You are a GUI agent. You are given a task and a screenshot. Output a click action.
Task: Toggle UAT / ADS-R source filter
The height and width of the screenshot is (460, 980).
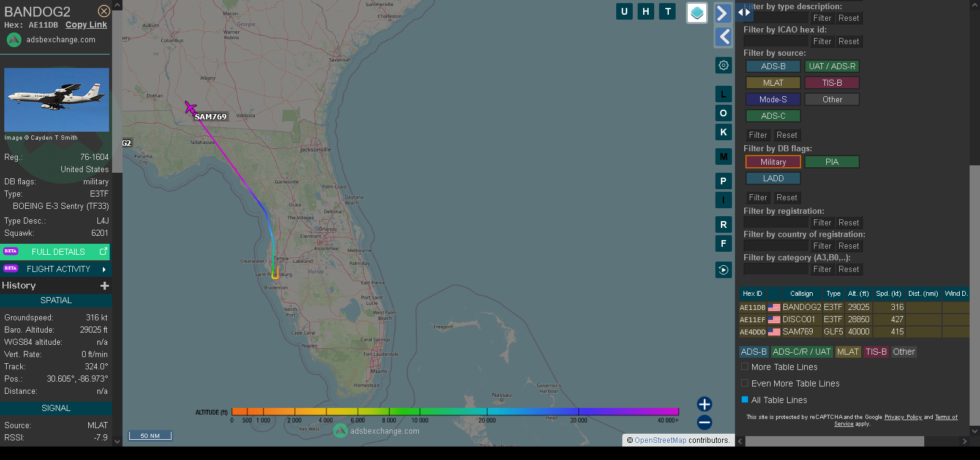832,66
